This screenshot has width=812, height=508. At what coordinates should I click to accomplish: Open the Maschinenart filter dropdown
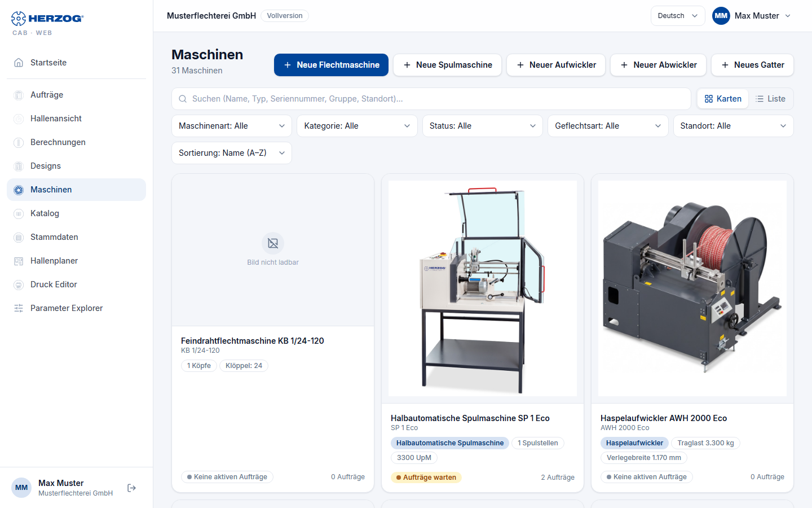point(232,126)
